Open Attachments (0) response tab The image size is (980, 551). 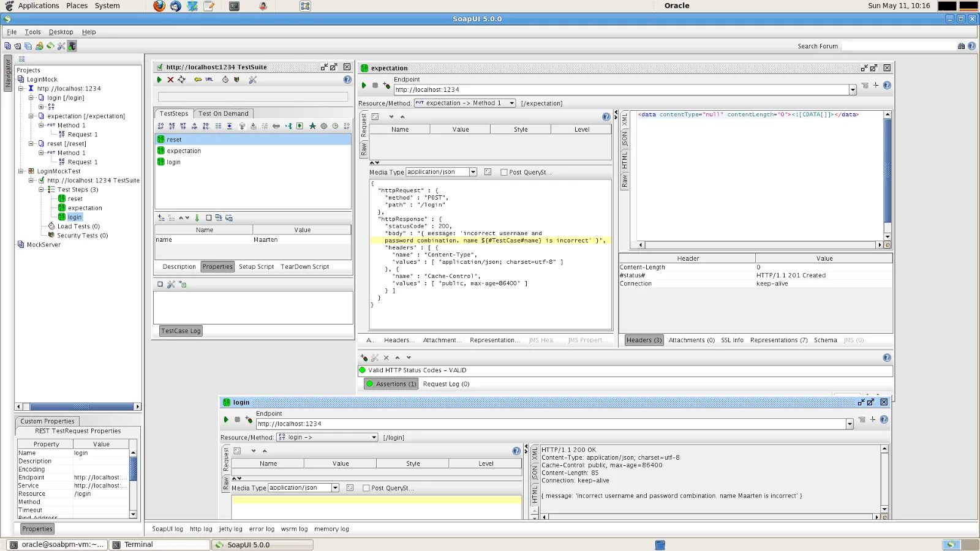[x=692, y=340]
